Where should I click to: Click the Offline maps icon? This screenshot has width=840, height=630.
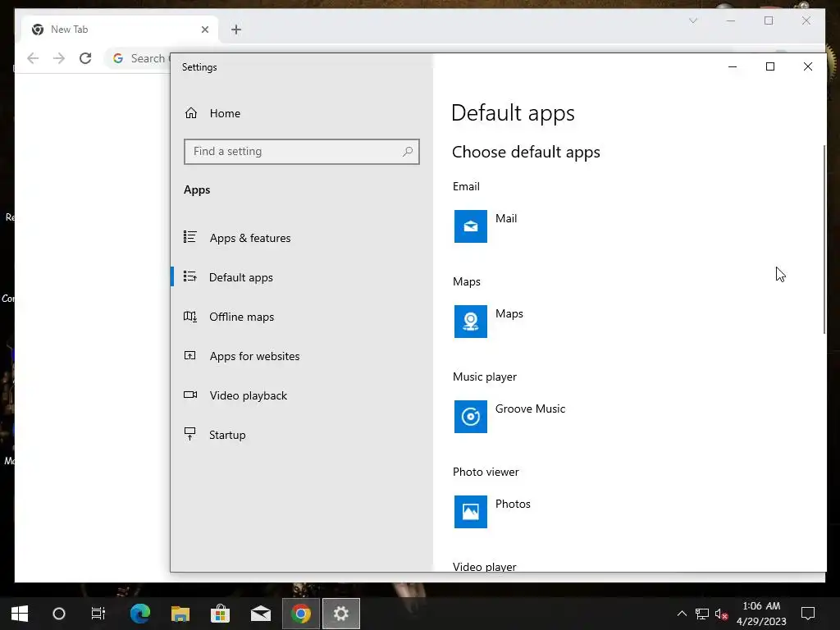pos(190,316)
